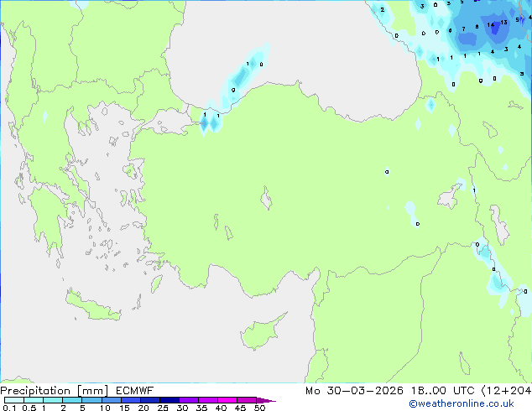Select the ECMWF model label
This screenshot has height=411, width=532.
135,391
